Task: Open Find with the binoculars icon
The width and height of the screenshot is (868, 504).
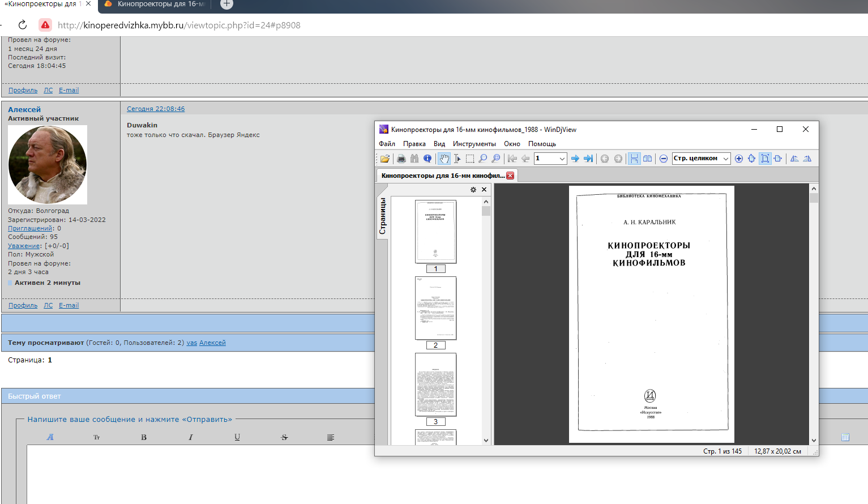Action: point(414,159)
